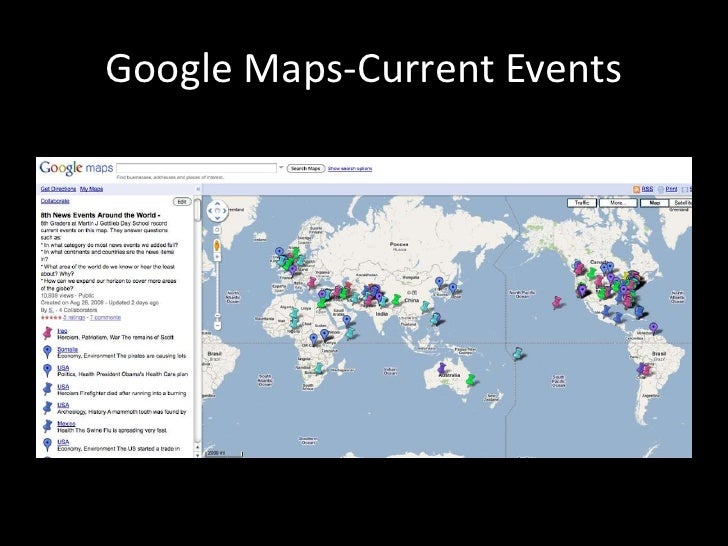Click the RSS link text
Viewport: 728px width, 546px height.
click(x=647, y=189)
